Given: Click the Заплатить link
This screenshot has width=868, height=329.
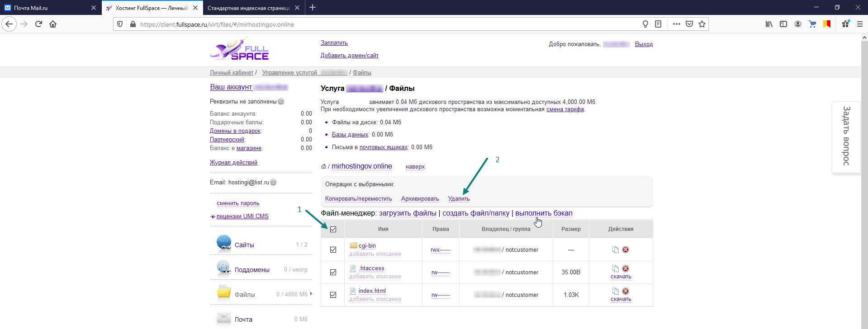Looking at the screenshot, I should click(334, 43).
